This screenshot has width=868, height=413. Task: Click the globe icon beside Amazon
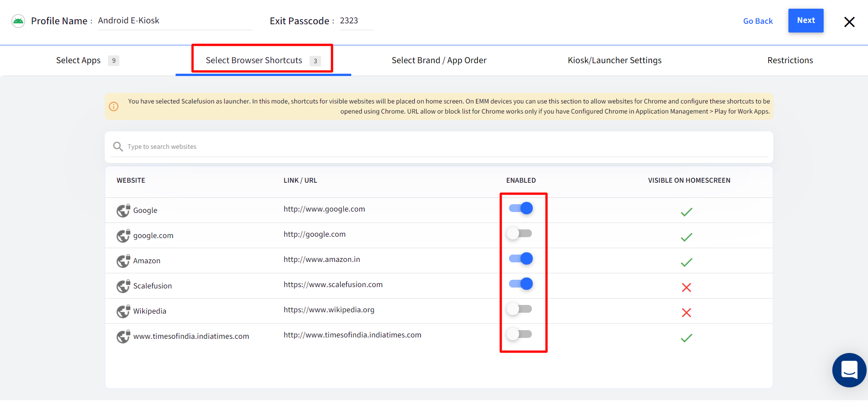click(x=123, y=261)
